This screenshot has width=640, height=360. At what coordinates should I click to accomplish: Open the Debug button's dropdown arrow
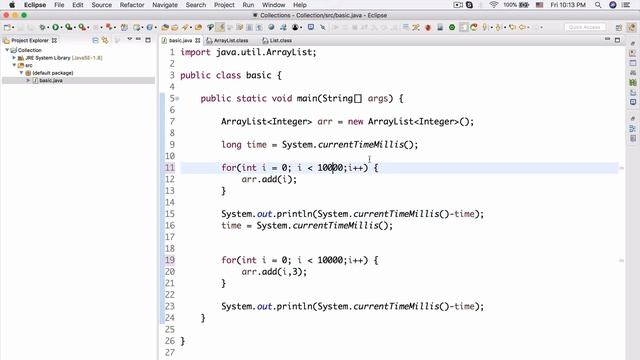[48, 27]
